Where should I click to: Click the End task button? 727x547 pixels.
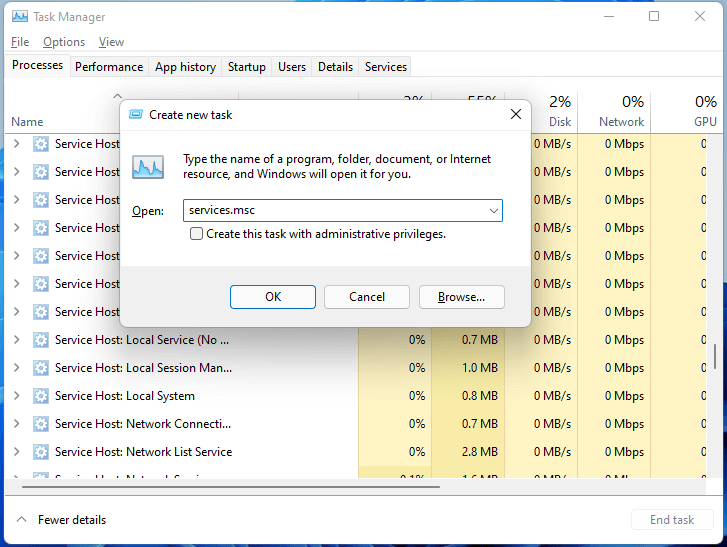[x=672, y=520]
